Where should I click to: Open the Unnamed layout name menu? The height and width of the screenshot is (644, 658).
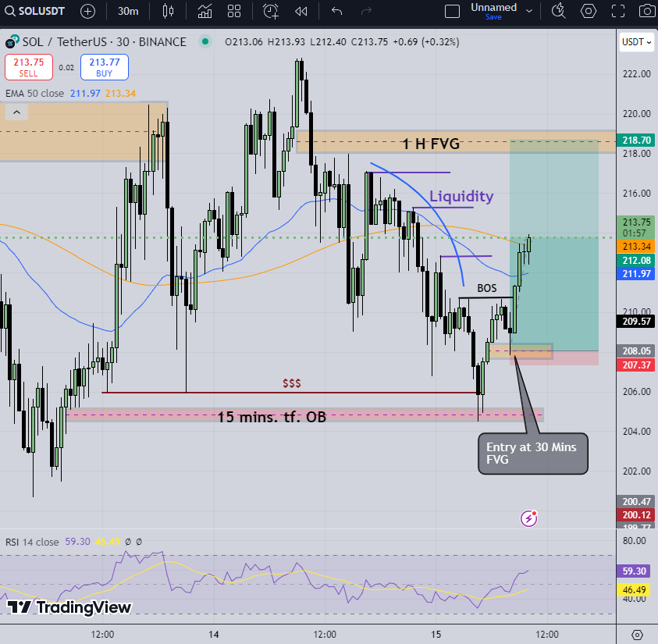(x=493, y=8)
